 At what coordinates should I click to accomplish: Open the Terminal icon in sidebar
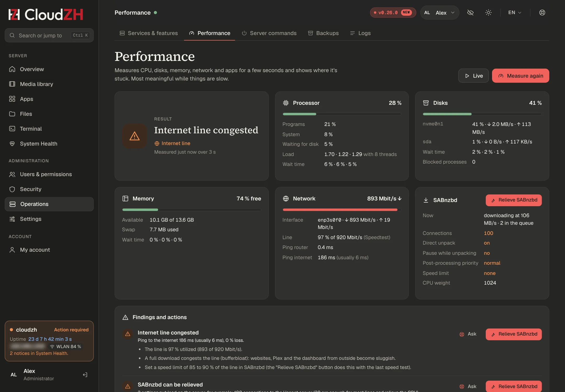coord(12,129)
